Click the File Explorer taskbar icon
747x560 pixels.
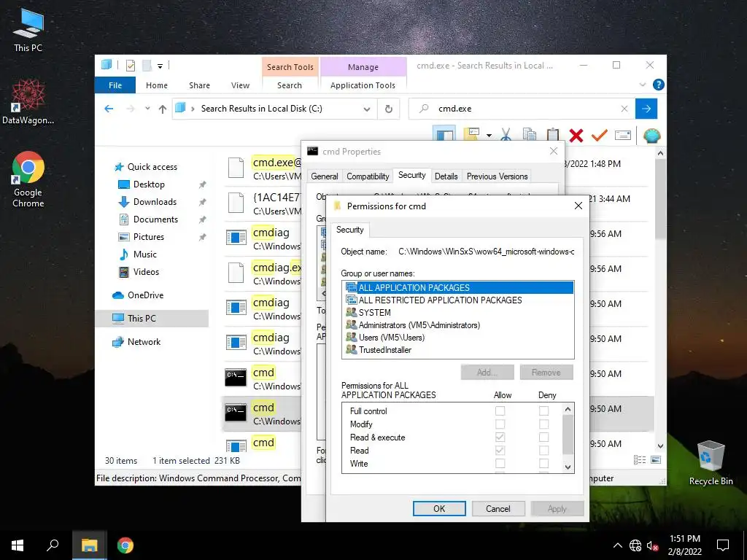tap(89, 545)
